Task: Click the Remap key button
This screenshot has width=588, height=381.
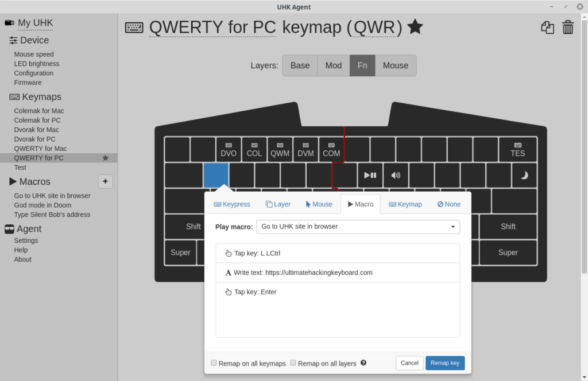Action: [444, 363]
